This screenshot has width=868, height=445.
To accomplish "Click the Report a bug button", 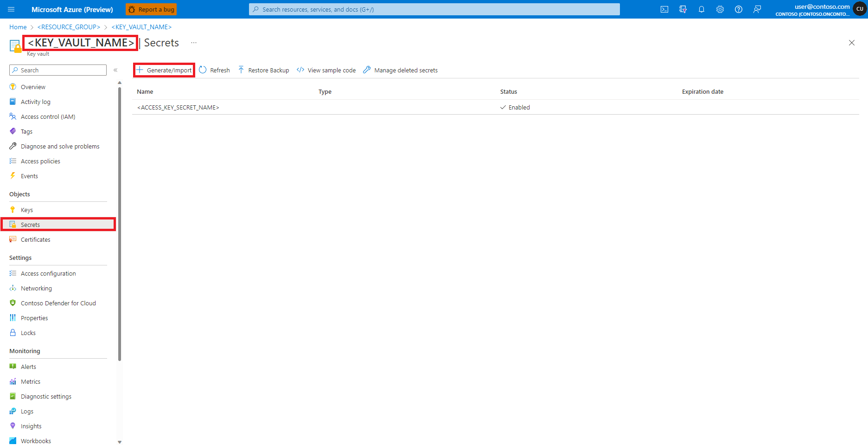I will [151, 9].
